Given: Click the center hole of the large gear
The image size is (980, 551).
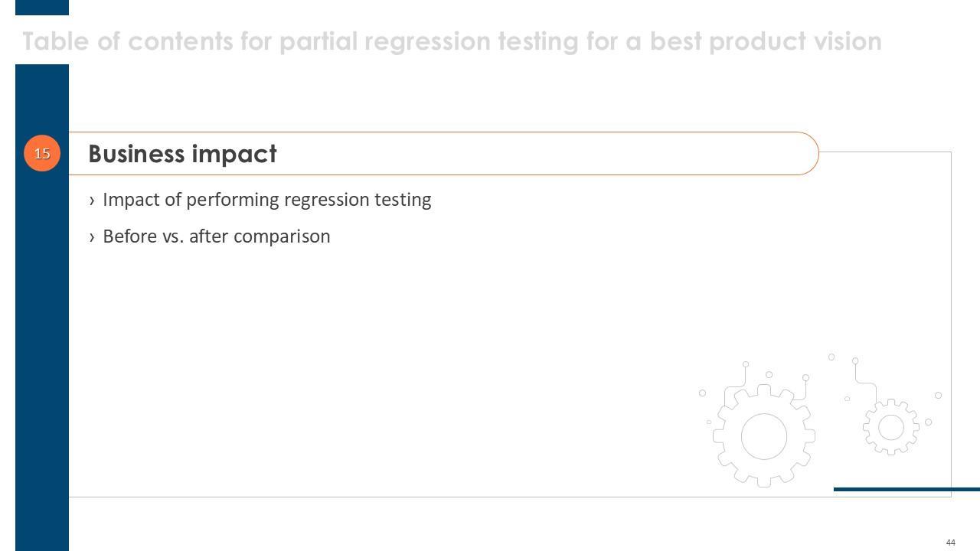Looking at the screenshot, I should click(764, 436).
